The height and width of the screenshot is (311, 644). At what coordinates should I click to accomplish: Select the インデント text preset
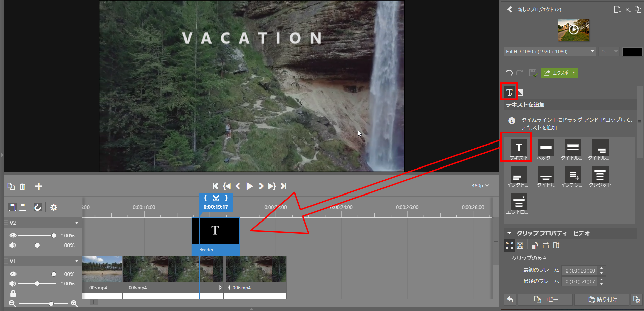click(573, 177)
